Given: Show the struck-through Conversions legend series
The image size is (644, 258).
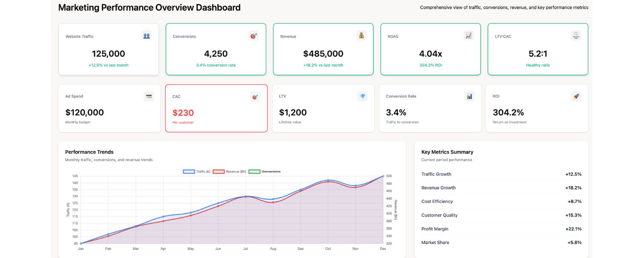Looking at the screenshot, I should click(x=265, y=172).
